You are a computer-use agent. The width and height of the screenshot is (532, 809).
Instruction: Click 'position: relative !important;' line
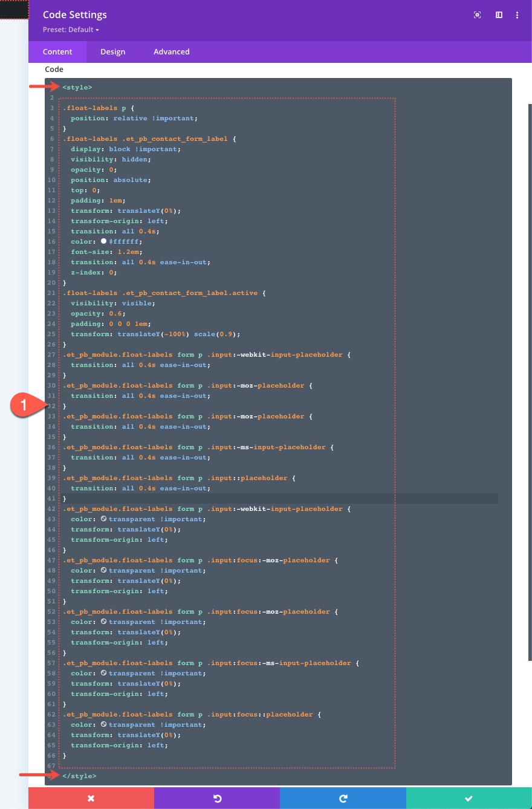(134, 118)
